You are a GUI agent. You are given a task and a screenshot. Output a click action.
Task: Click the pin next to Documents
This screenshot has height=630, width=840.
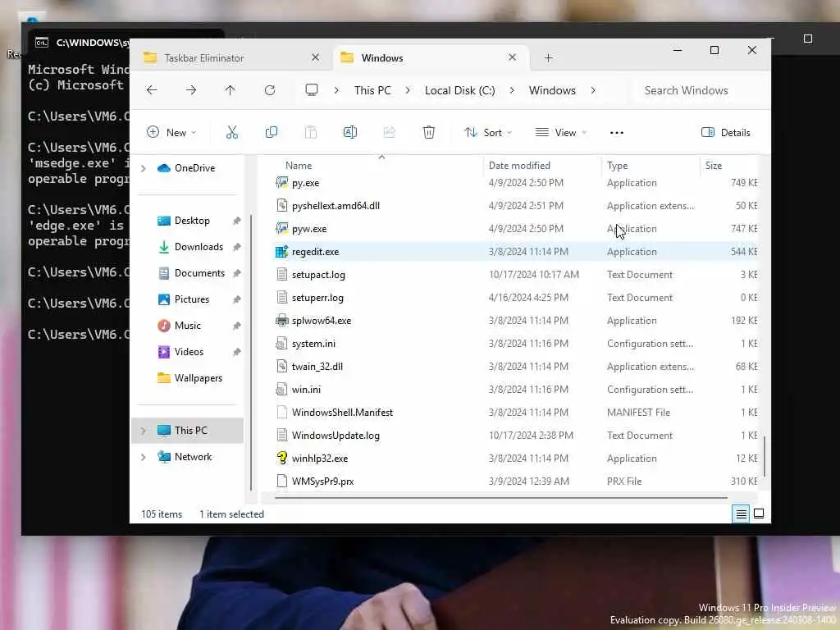tap(237, 273)
